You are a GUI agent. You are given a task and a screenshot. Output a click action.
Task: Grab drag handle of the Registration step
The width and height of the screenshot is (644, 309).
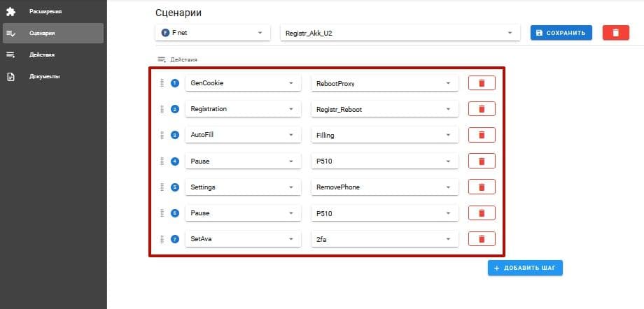(162, 109)
